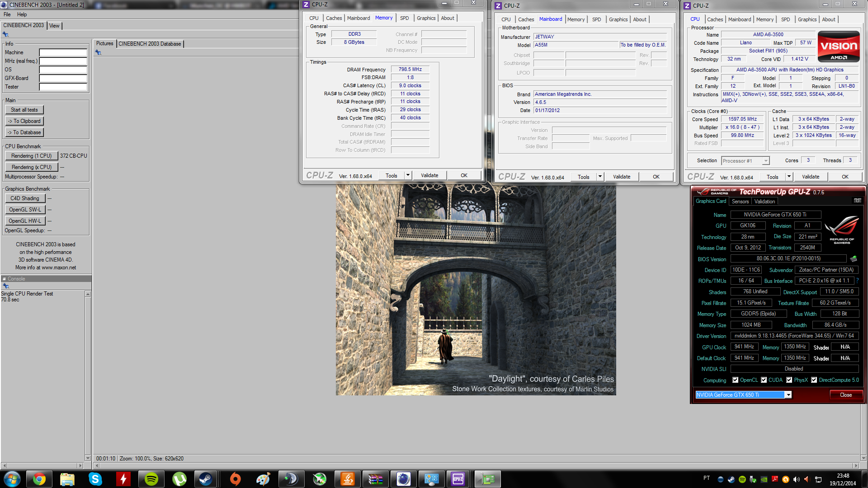Open the NVIDIA tray icon
Image resolution: width=868 pixels, height=488 pixels.
coord(764,479)
